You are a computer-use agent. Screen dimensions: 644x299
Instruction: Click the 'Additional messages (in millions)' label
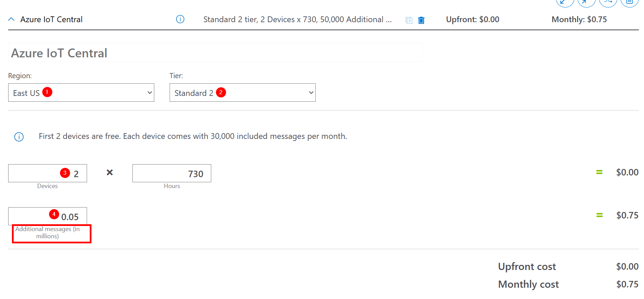click(x=47, y=232)
